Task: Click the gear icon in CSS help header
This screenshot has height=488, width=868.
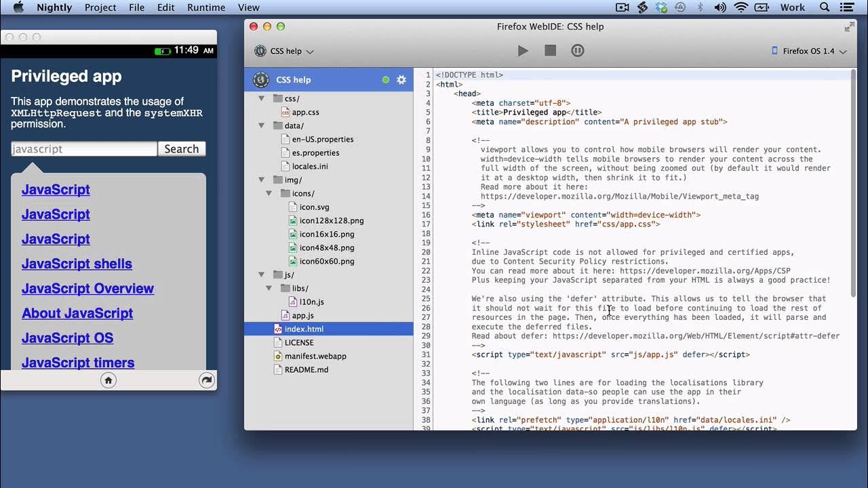Action: click(401, 80)
